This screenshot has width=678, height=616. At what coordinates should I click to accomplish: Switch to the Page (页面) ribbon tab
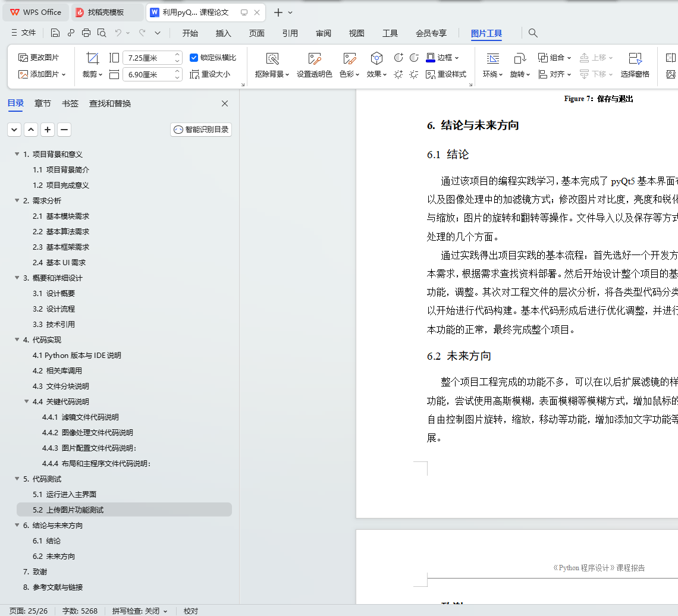click(256, 33)
